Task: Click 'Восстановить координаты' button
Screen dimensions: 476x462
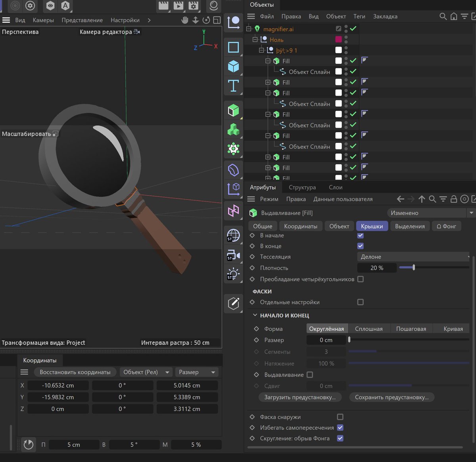Action: pyautogui.click(x=75, y=372)
